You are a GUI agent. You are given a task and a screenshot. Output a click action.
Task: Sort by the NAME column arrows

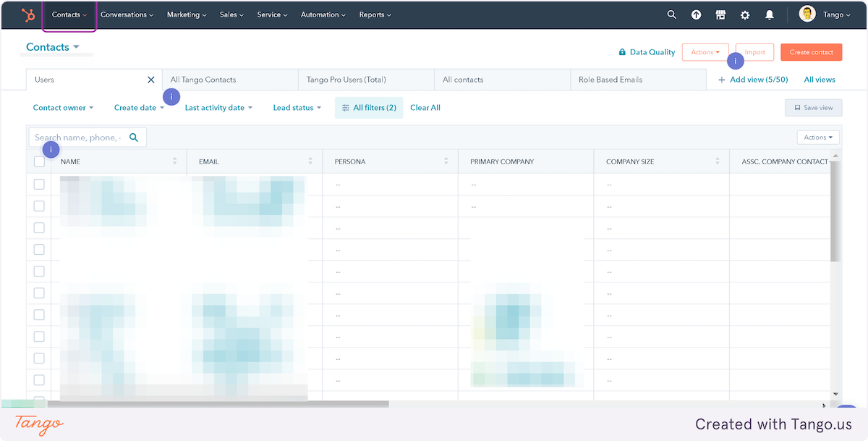point(175,161)
